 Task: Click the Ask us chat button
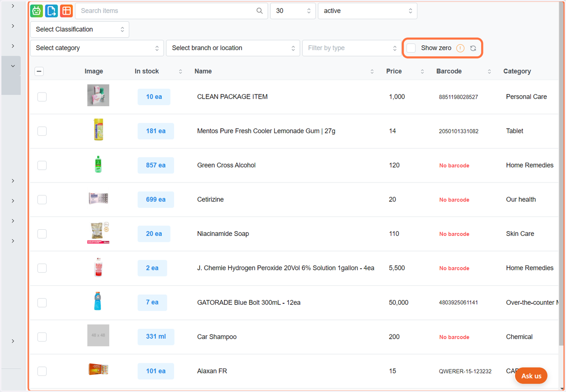pos(531,376)
